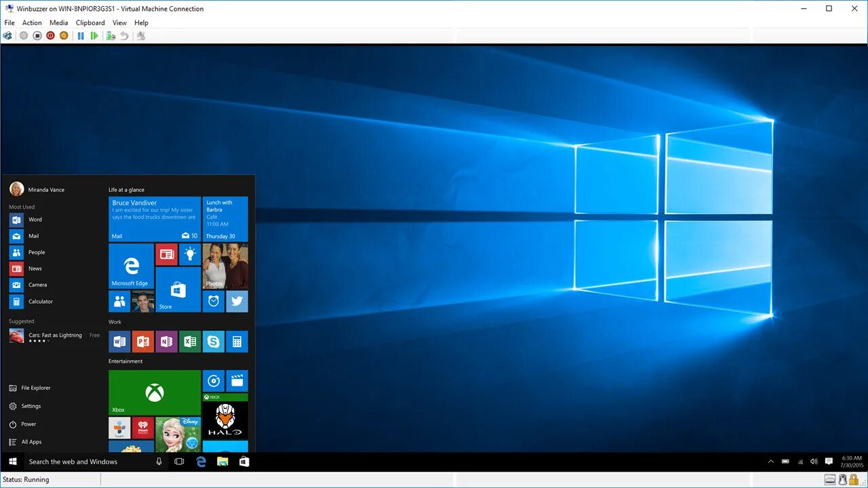Launch PowerPoint from the Work group
Viewport: 868px width, 488px height.
coord(143,342)
